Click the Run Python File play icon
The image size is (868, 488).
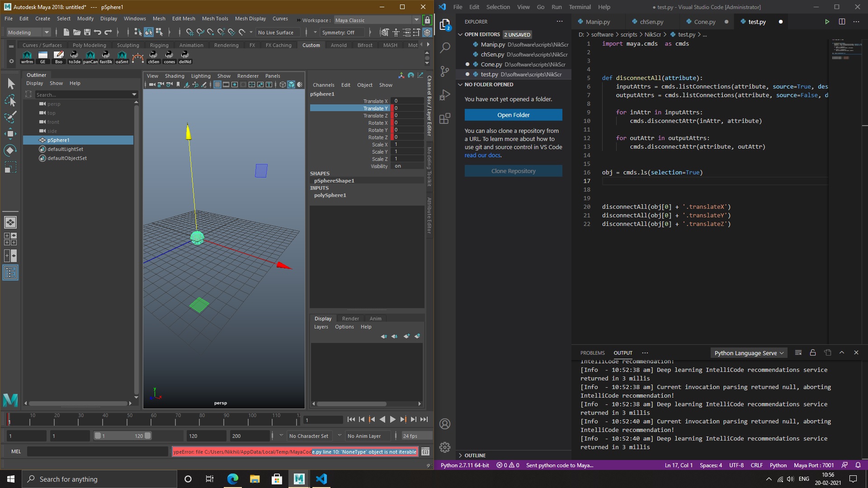coord(827,22)
